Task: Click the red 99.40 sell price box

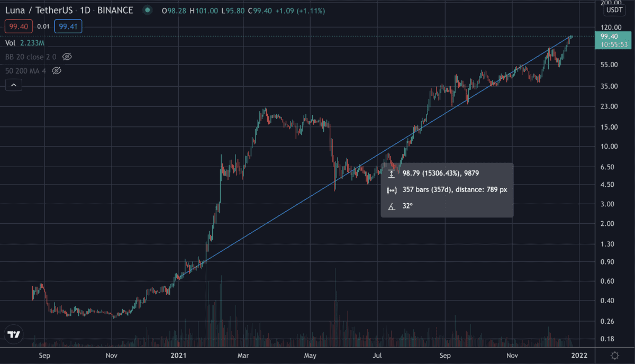Action: tap(19, 26)
